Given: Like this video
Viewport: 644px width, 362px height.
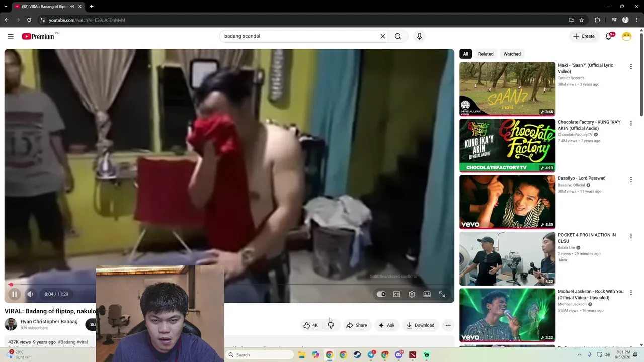Looking at the screenshot, I should pyautogui.click(x=311, y=325).
